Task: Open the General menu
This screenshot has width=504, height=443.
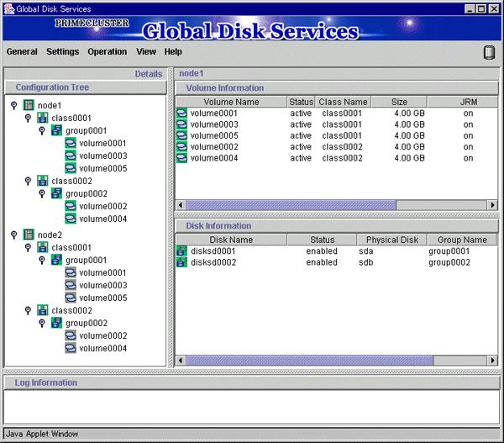Action: (x=22, y=51)
